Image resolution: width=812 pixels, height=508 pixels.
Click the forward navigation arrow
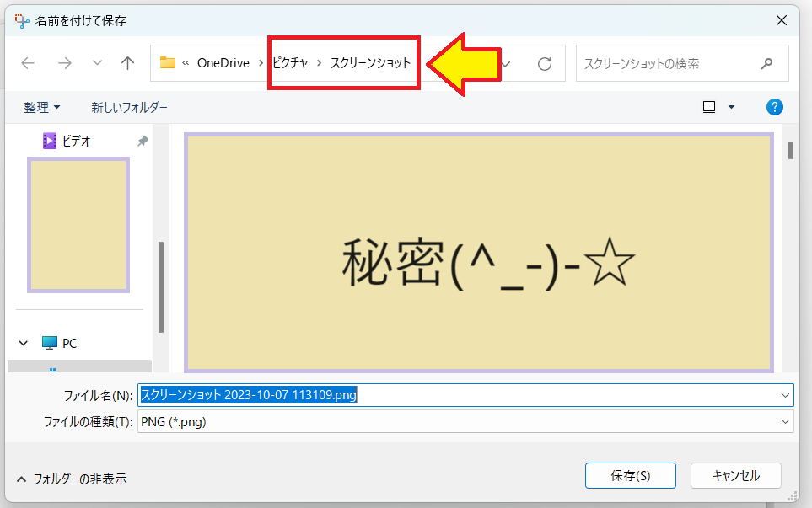[x=64, y=63]
